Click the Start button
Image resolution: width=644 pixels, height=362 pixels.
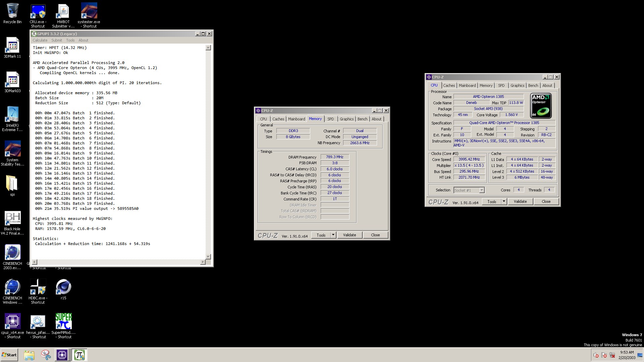(9, 355)
